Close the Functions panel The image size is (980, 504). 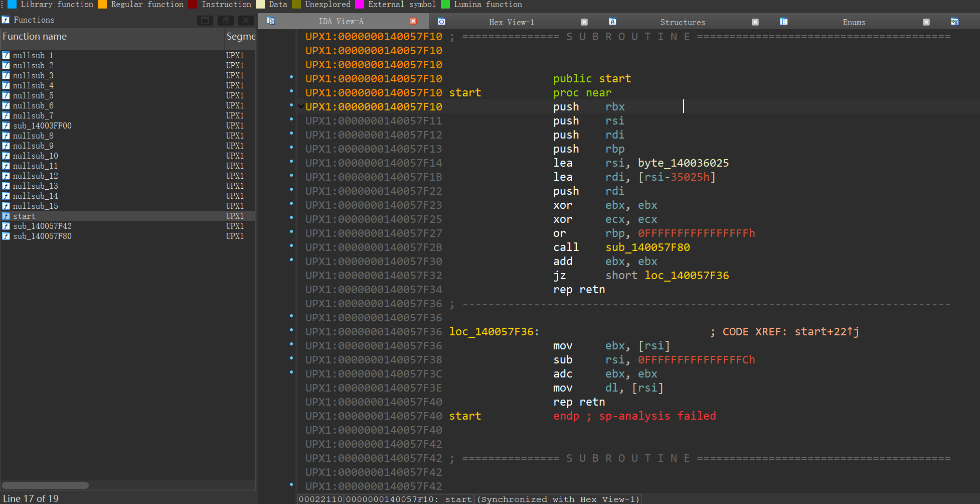tap(246, 21)
